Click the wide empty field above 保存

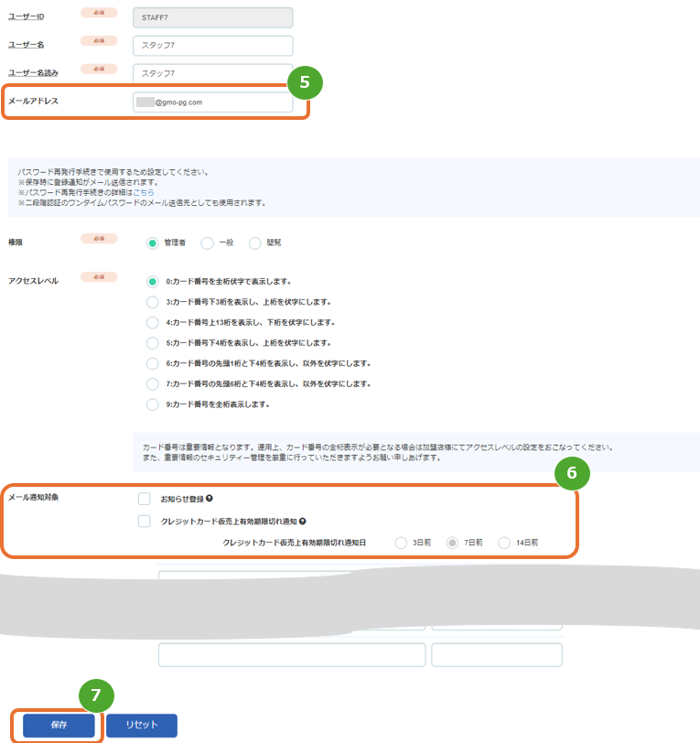[292, 655]
